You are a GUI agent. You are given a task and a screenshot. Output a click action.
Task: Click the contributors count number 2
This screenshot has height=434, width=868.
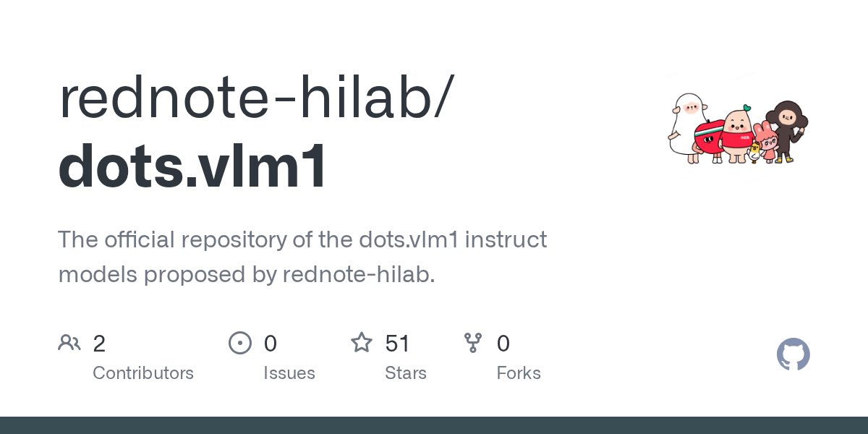point(99,344)
